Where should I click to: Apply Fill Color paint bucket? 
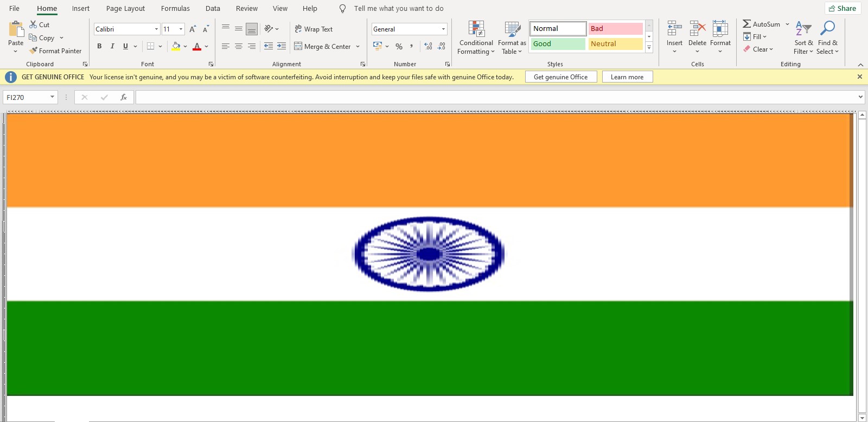pos(176,46)
